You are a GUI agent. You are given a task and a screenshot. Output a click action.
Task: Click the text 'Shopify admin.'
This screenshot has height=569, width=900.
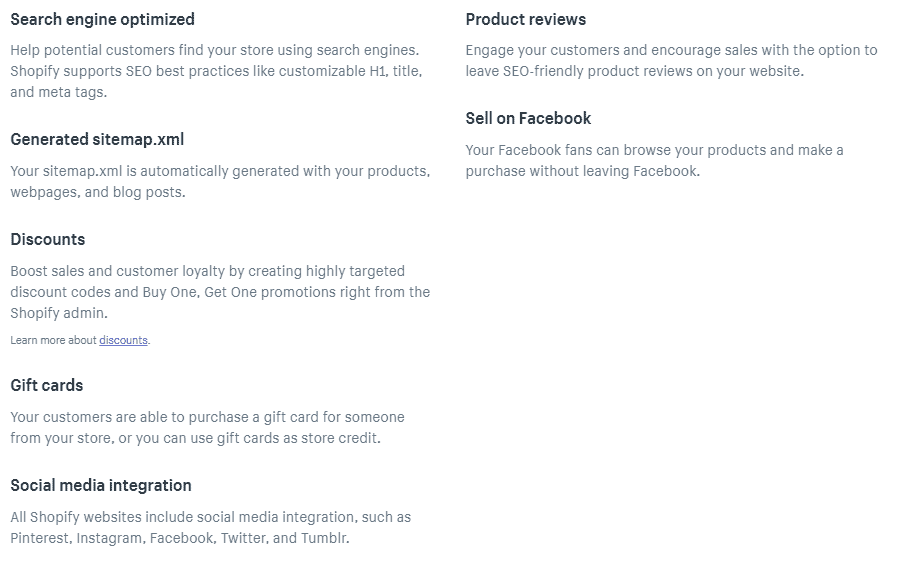(x=58, y=313)
